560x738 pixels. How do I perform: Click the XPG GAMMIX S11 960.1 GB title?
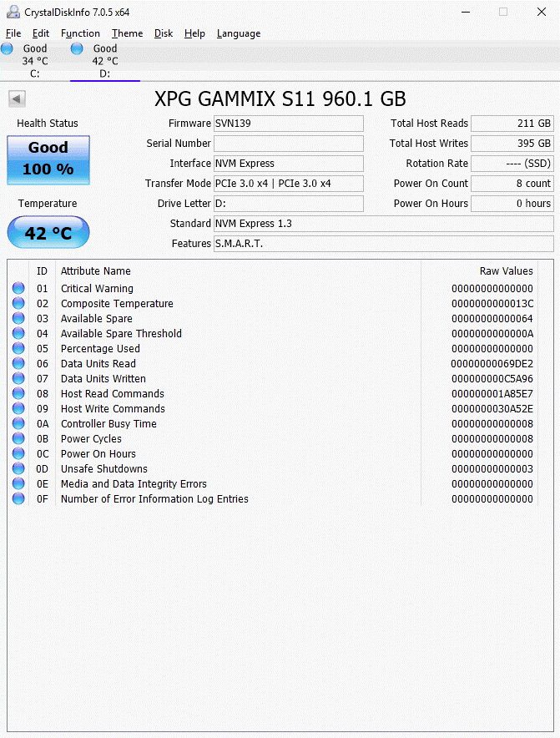pyautogui.click(x=280, y=99)
